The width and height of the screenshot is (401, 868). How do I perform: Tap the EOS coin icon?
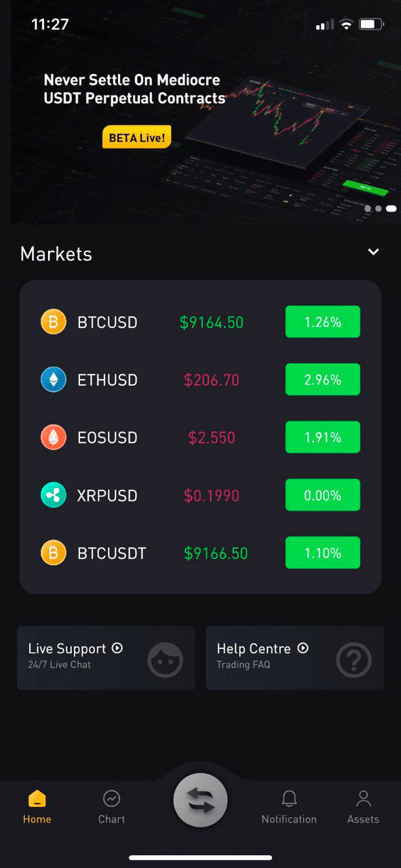[x=54, y=437]
